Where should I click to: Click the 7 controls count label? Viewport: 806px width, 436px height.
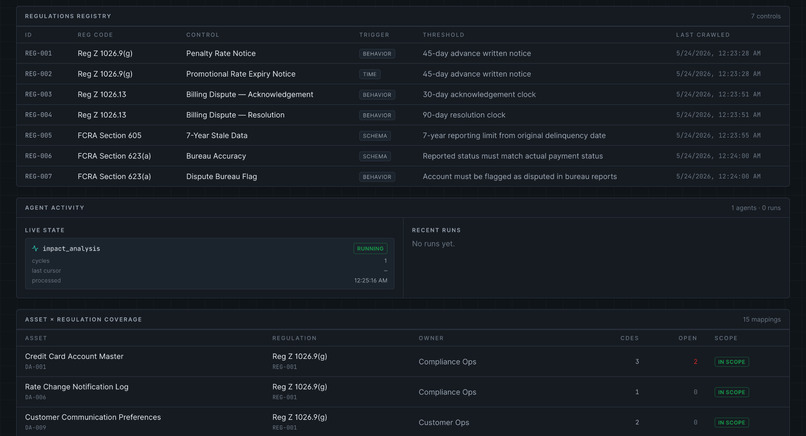point(765,16)
